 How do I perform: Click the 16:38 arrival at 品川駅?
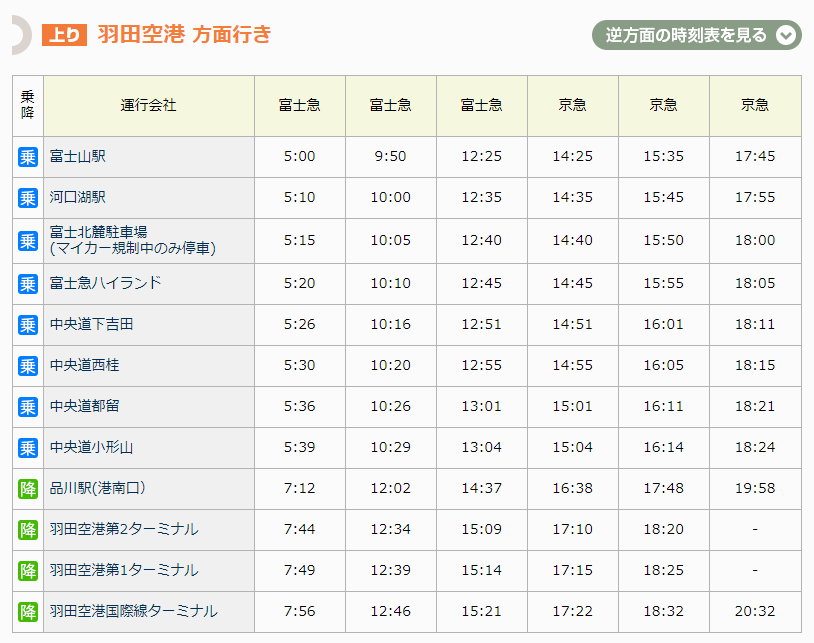point(573,488)
